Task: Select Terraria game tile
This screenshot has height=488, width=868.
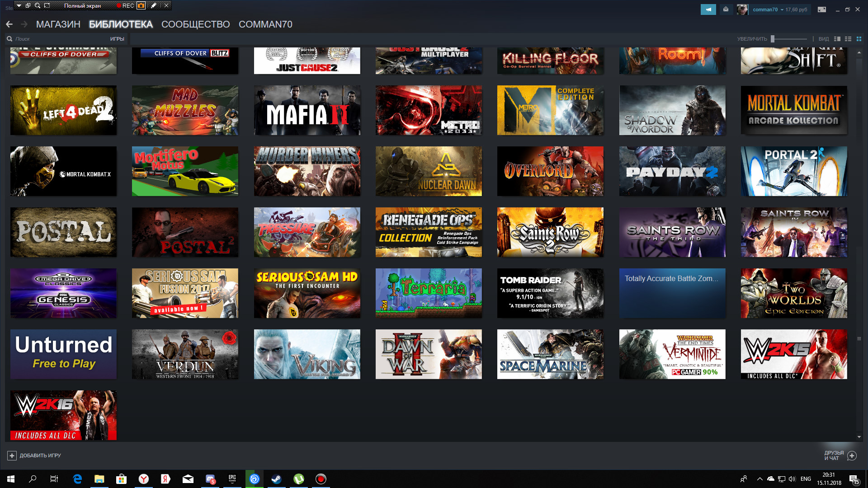Action: (x=429, y=293)
